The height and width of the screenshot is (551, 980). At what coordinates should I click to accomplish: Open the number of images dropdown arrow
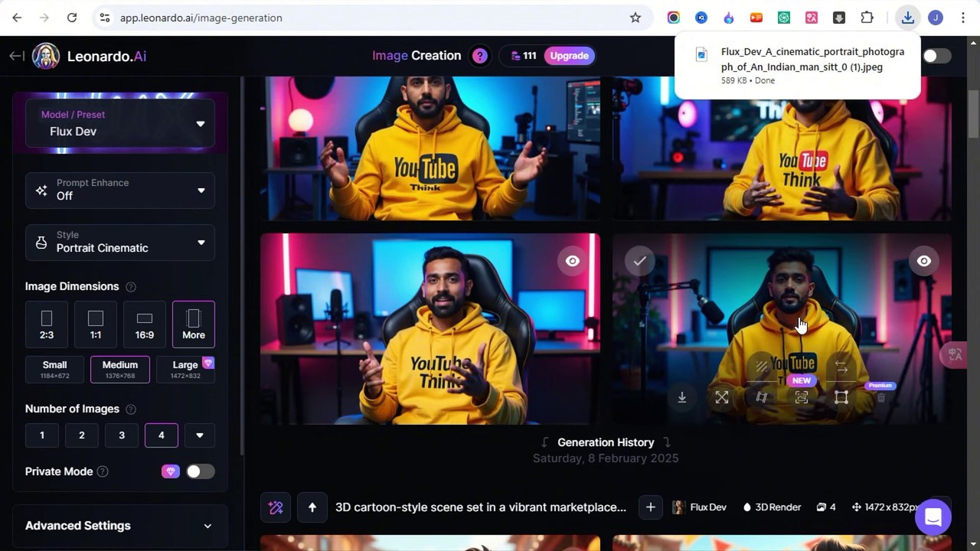coord(200,435)
